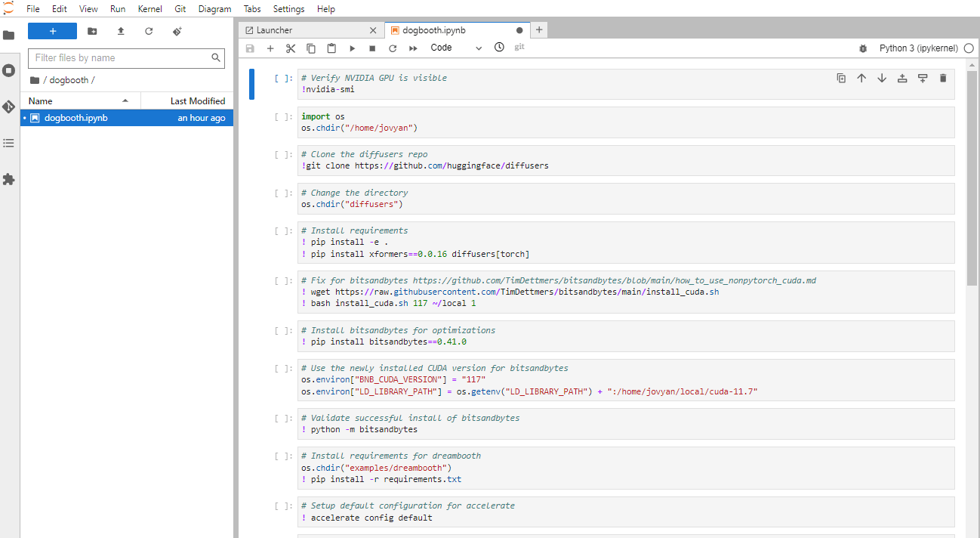Restart the kernel icon
This screenshot has height=538, width=980.
[393, 48]
